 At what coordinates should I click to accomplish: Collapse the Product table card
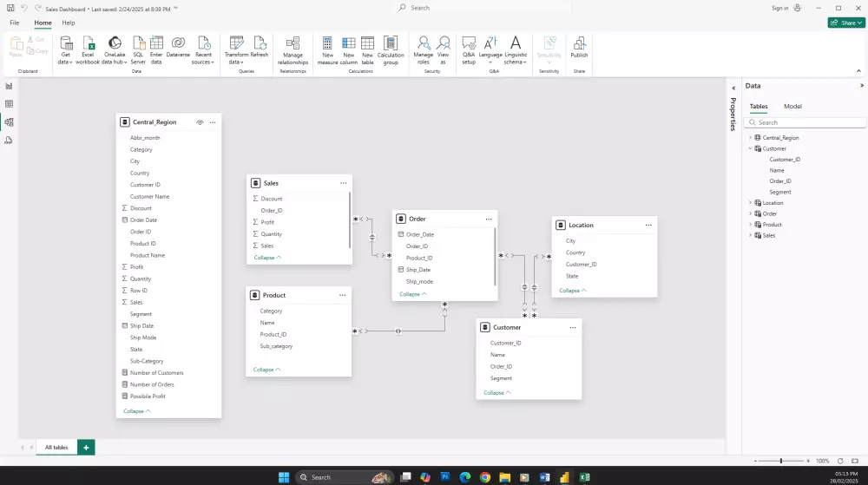266,370
